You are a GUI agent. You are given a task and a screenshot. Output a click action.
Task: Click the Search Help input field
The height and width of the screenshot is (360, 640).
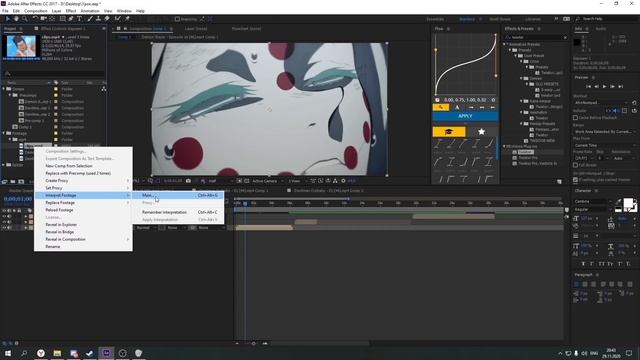coord(605,19)
